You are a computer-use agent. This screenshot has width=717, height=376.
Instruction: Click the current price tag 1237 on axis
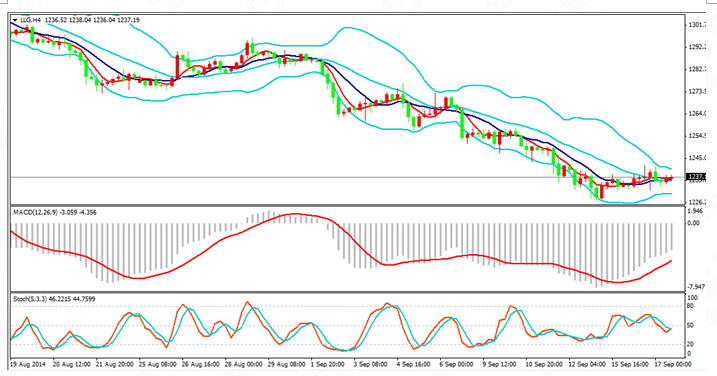click(x=696, y=177)
